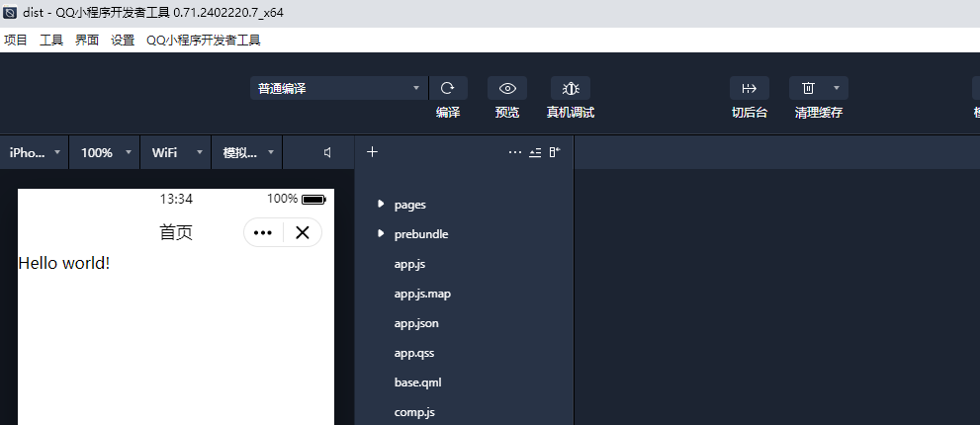Click the compile refresh icon
980x425 pixels.
click(448, 88)
